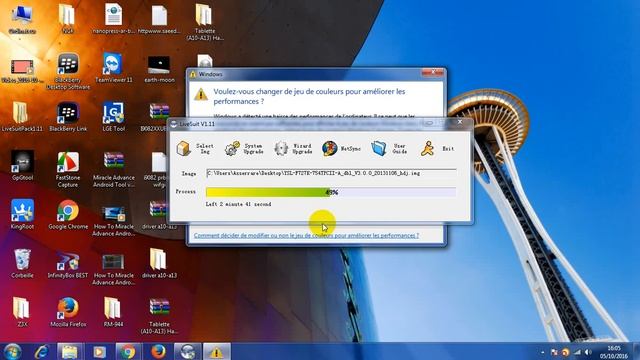
Task: Select the RM-944 folder
Action: 113,313
